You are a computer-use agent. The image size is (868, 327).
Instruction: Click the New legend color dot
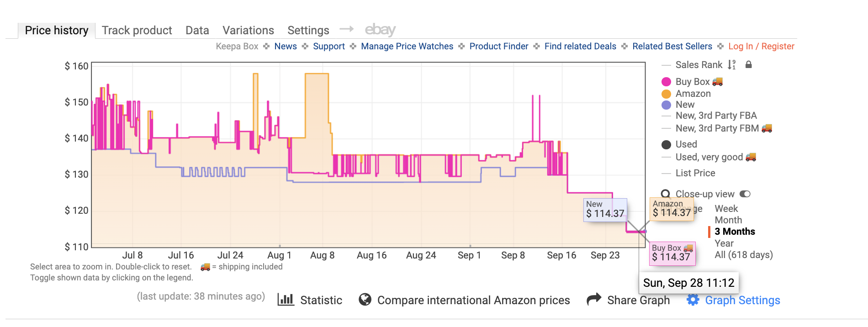[667, 105]
